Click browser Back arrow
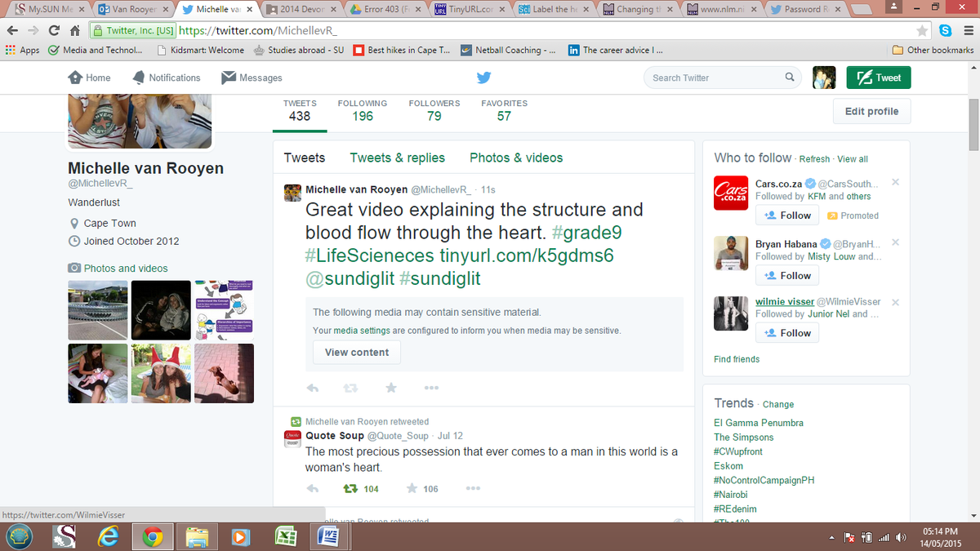 coord(11,31)
